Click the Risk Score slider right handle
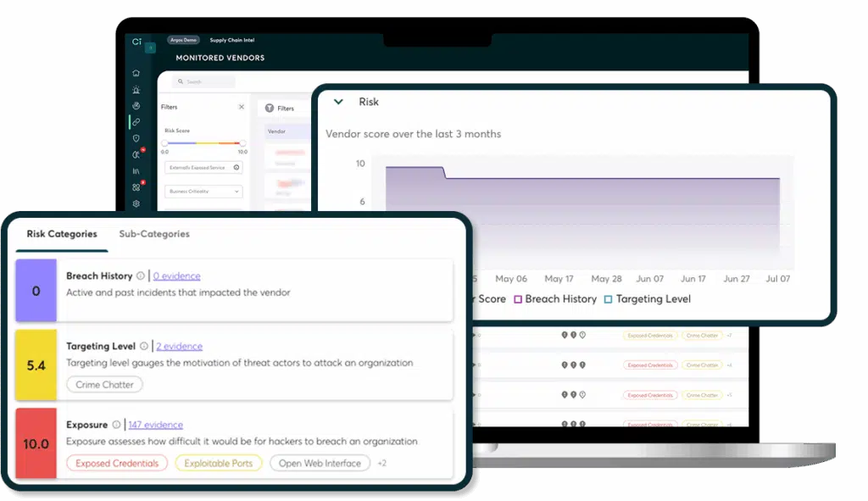The width and height of the screenshot is (868, 501). [242, 143]
